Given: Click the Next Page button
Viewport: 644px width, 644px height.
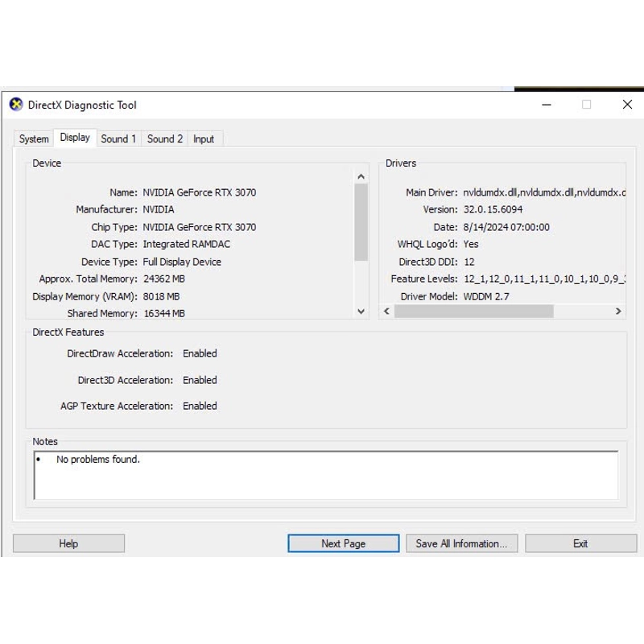Looking at the screenshot, I should coord(344,543).
